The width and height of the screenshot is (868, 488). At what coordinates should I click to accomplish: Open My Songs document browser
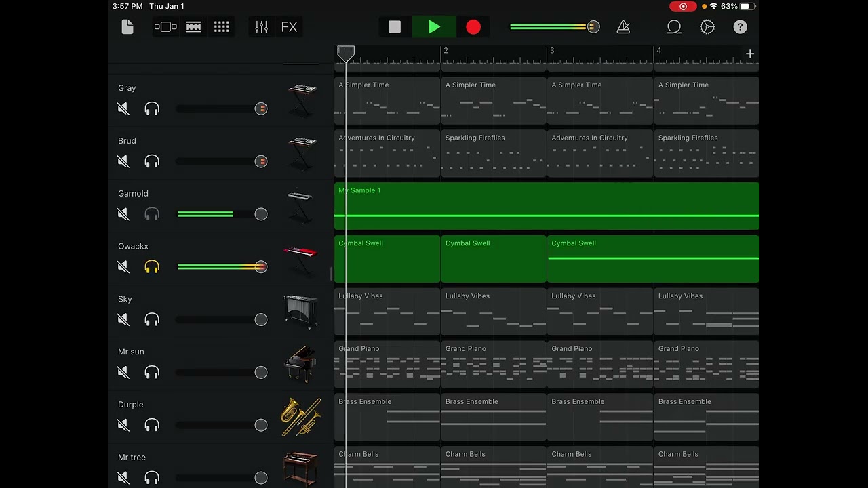127,27
